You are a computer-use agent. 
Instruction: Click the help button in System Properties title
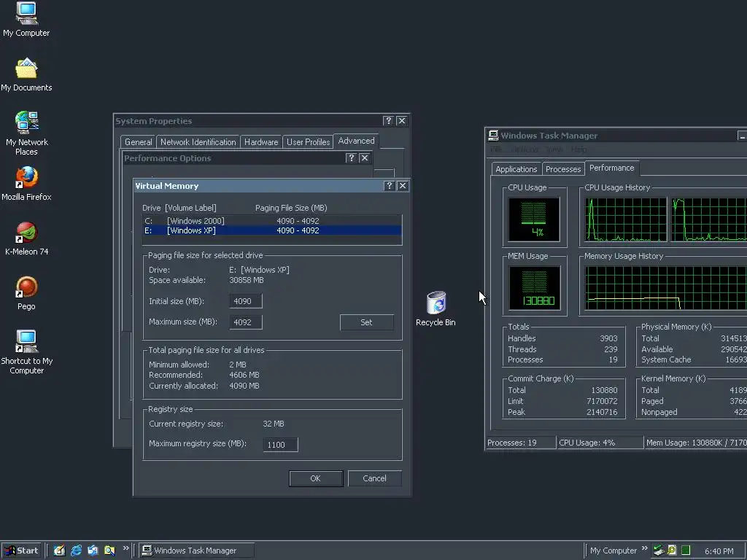point(388,121)
